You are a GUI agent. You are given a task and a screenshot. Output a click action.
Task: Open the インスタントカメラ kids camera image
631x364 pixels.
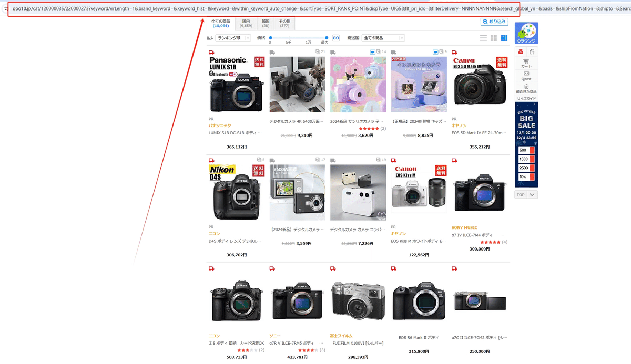pos(419,84)
